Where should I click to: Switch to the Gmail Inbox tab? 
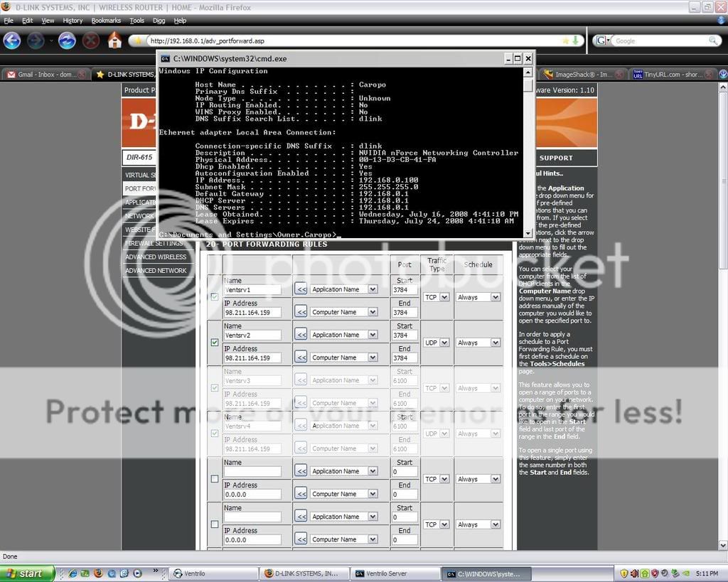(46, 74)
